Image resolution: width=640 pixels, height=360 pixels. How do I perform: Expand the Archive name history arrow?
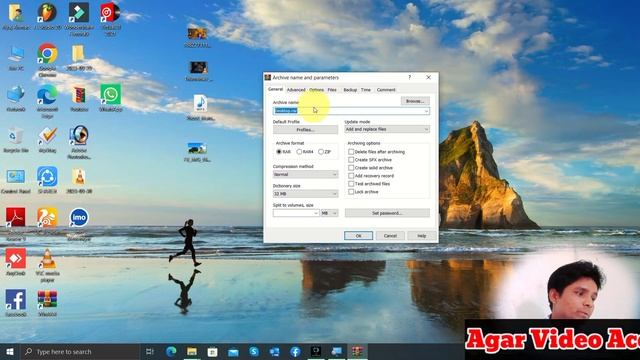[x=426, y=111]
